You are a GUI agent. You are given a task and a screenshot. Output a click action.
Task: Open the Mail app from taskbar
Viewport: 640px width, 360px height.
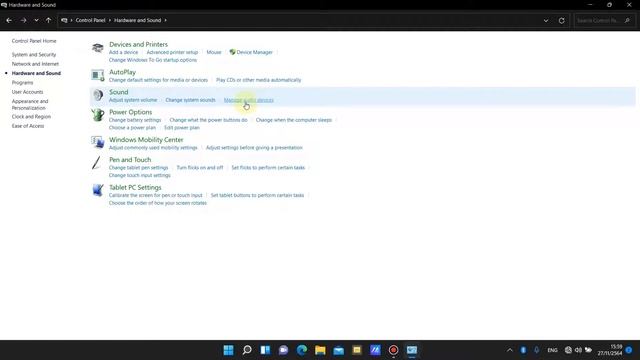click(x=338, y=350)
